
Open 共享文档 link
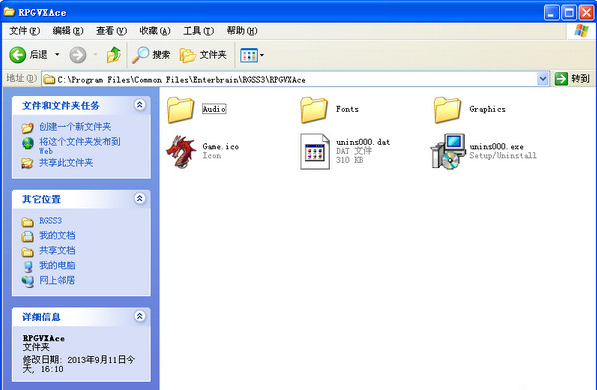(x=57, y=250)
